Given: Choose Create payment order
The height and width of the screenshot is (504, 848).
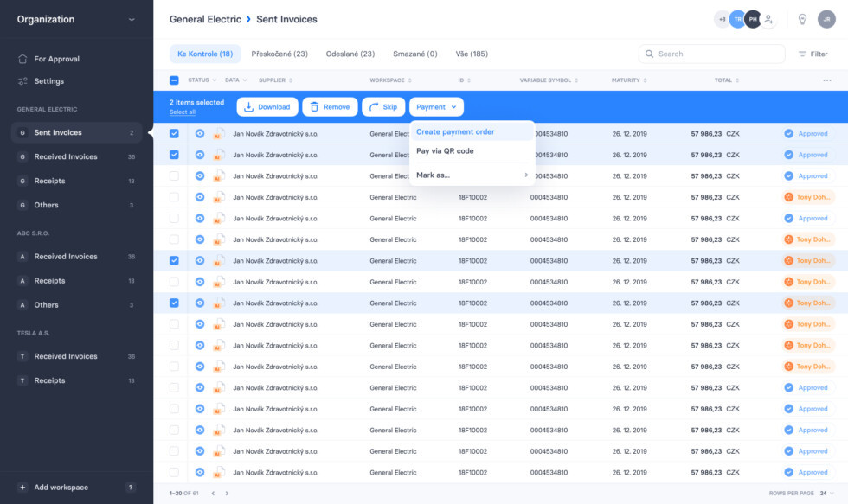Looking at the screenshot, I should [455, 132].
